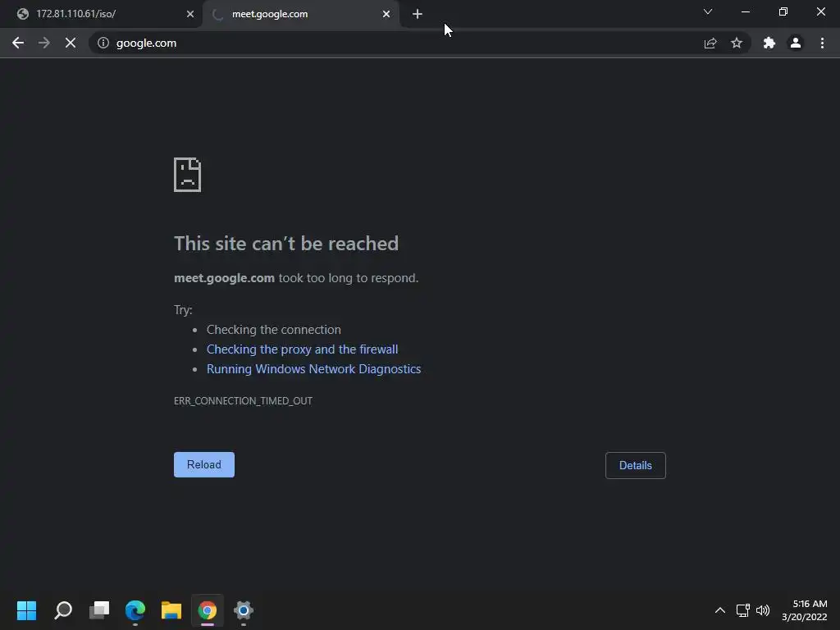Open the Chrome three-dot menu

pos(822,43)
